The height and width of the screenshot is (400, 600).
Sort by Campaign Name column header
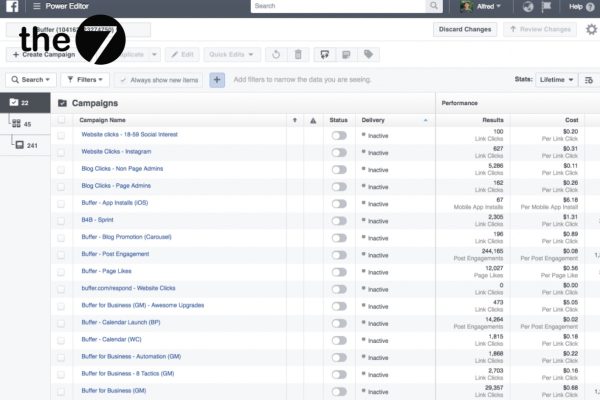click(102, 120)
